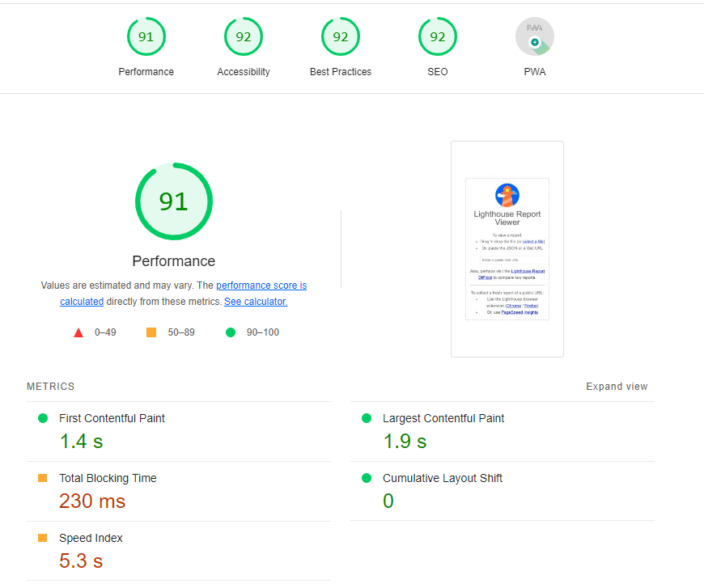Click the SEO category label

438,72
